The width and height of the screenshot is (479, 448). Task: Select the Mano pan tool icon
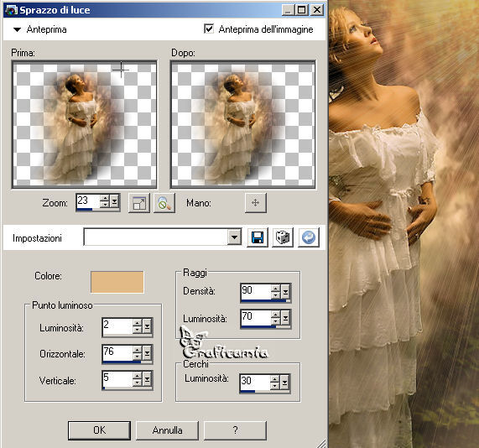[x=255, y=203]
